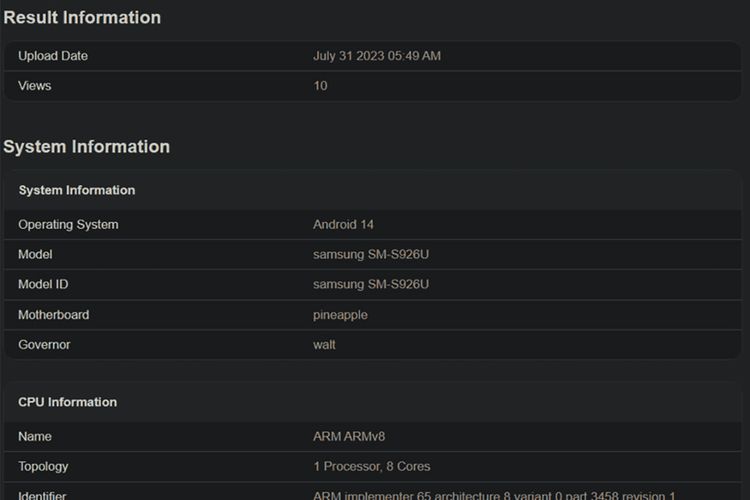Click the Operating System label
Image resolution: width=750 pixels, height=500 pixels.
(x=68, y=225)
